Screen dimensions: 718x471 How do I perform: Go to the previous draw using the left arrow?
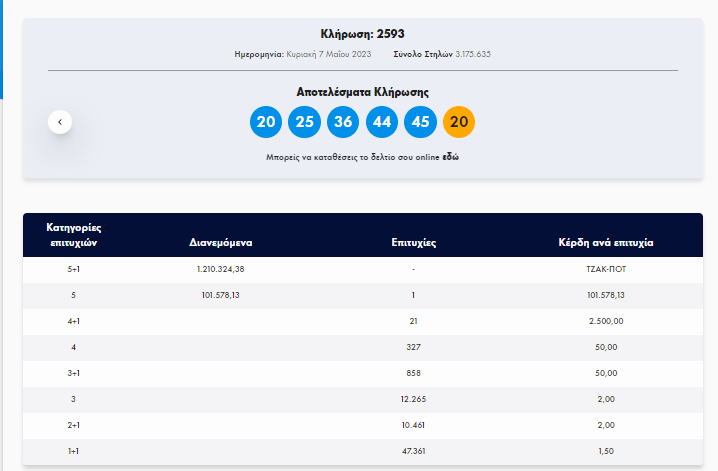click(x=60, y=122)
